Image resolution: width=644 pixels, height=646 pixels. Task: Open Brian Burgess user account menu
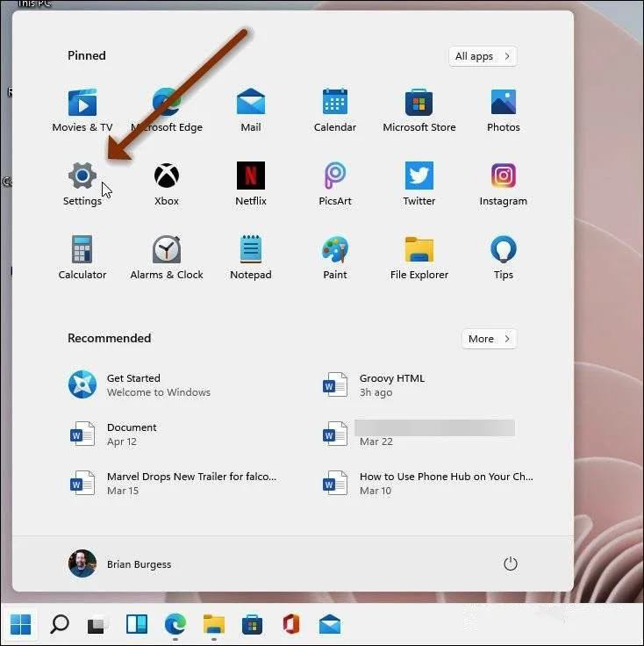[120, 563]
